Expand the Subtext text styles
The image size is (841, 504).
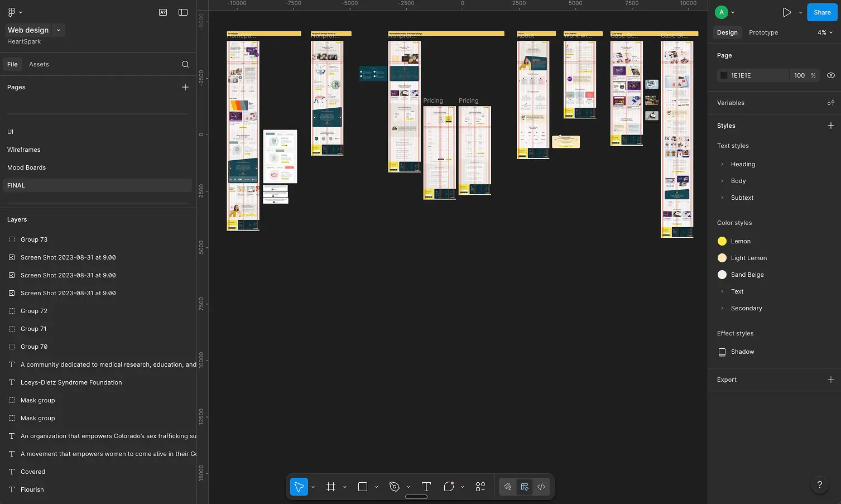click(x=722, y=198)
